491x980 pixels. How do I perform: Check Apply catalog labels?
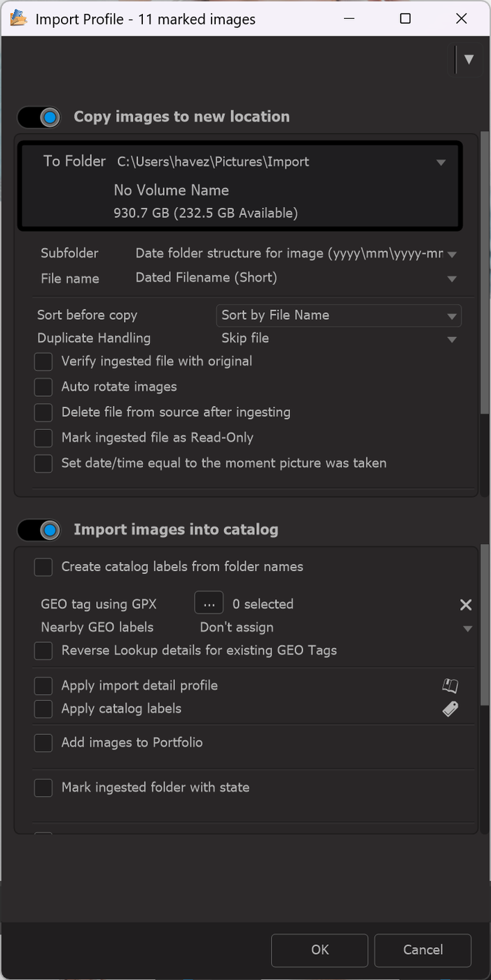pyautogui.click(x=43, y=709)
